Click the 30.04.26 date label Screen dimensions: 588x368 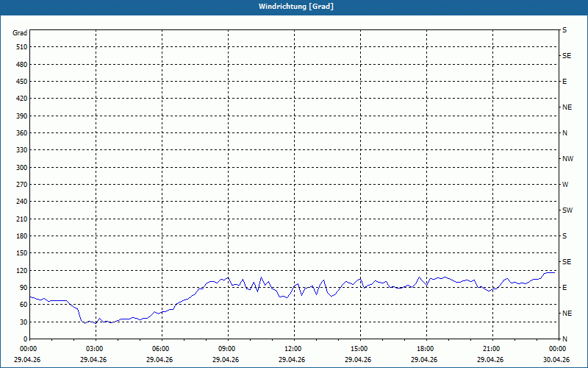556,360
